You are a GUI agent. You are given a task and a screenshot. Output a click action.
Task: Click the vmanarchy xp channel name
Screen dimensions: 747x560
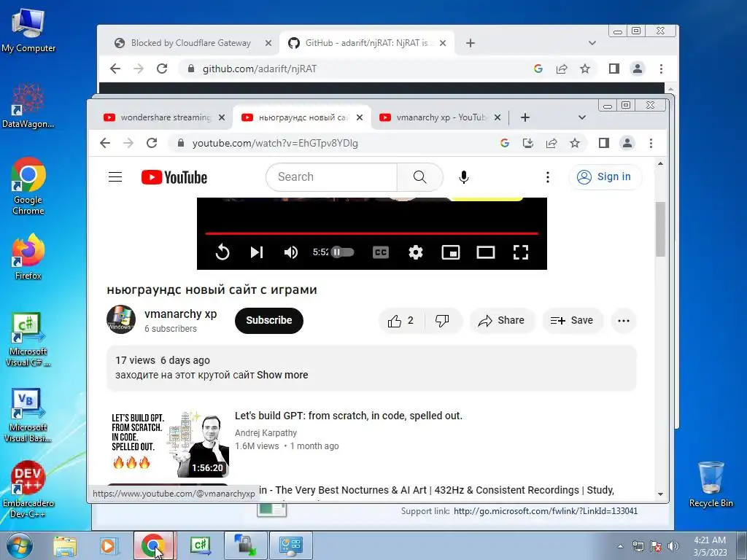click(181, 314)
